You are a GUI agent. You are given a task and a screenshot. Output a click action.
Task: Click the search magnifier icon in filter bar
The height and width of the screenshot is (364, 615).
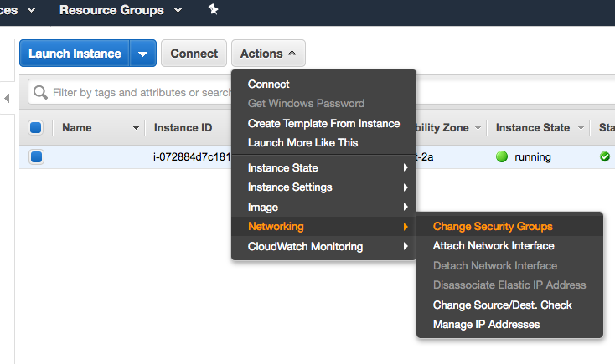40,93
